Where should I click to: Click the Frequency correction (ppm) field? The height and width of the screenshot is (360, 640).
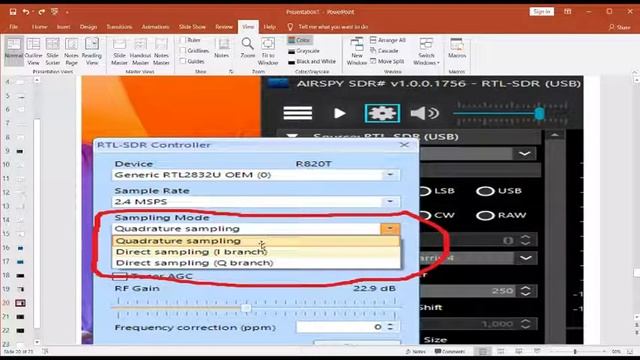(348, 327)
